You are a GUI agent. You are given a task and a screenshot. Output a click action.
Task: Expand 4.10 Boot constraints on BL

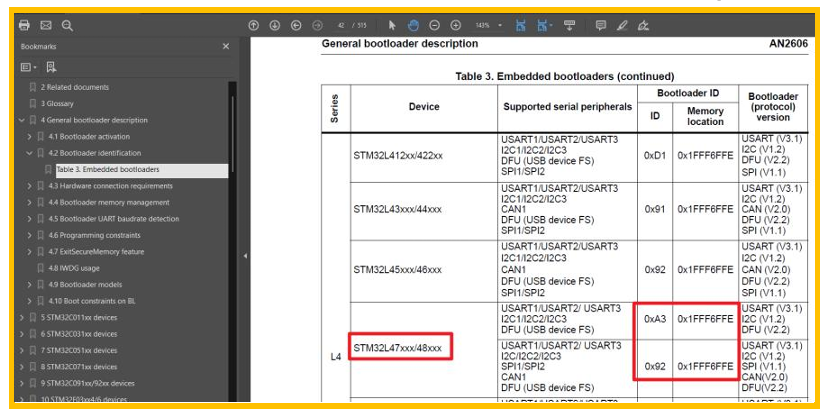(x=29, y=301)
